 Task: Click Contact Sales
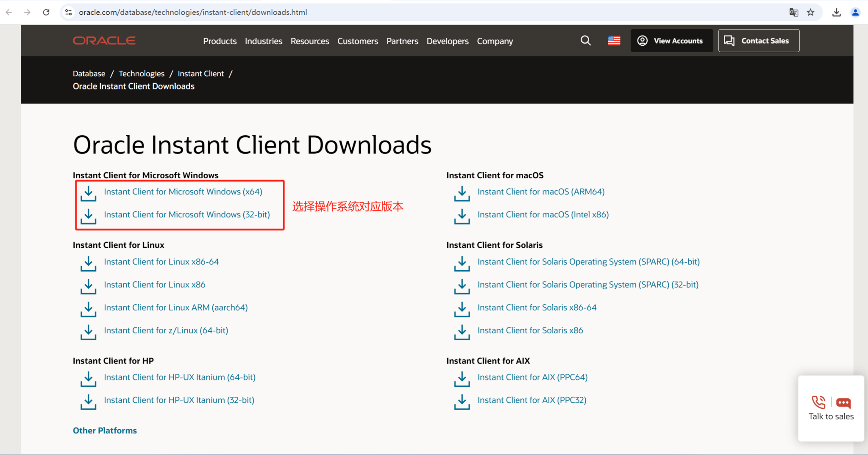(x=758, y=40)
